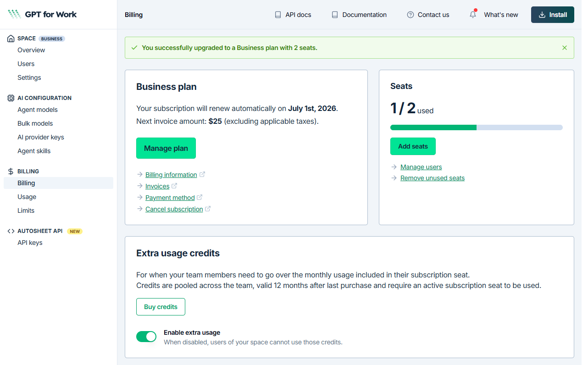
Task: Click the Autosheet API code brackets icon
Action: pyautogui.click(x=11, y=231)
